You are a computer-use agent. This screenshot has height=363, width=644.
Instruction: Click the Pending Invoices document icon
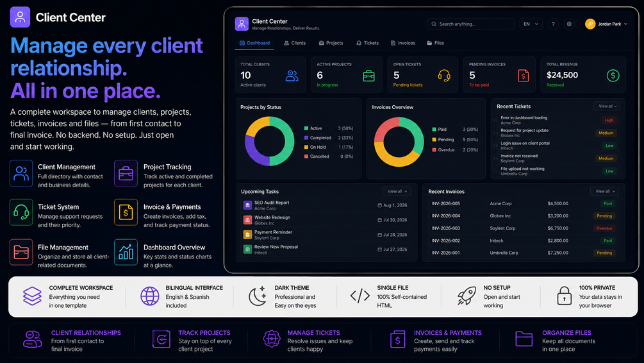[524, 76]
